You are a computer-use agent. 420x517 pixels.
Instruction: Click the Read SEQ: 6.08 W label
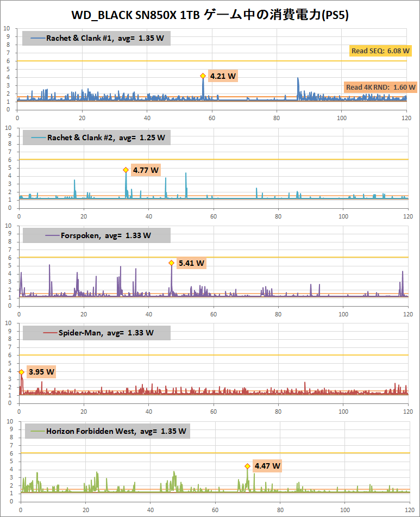pos(380,51)
